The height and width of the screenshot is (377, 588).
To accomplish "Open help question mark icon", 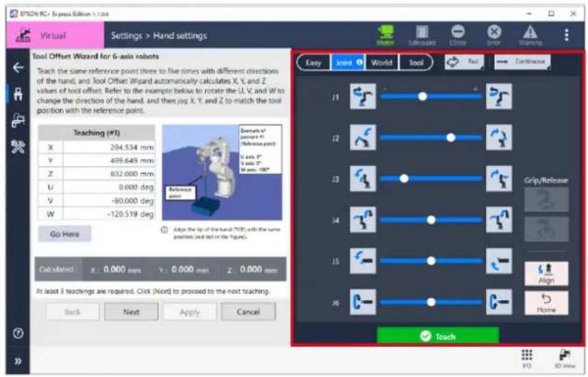I will click(x=18, y=333).
